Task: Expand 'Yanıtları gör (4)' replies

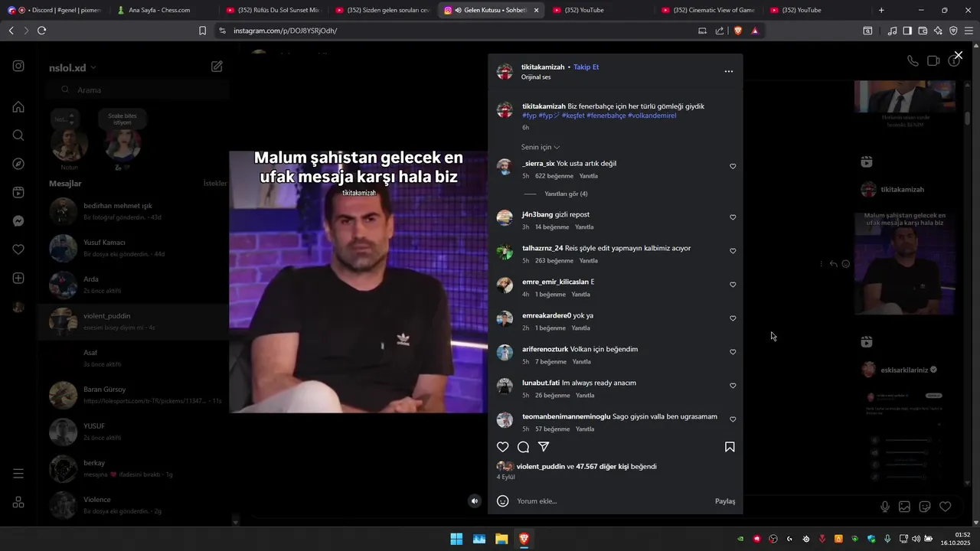Action: click(x=566, y=194)
